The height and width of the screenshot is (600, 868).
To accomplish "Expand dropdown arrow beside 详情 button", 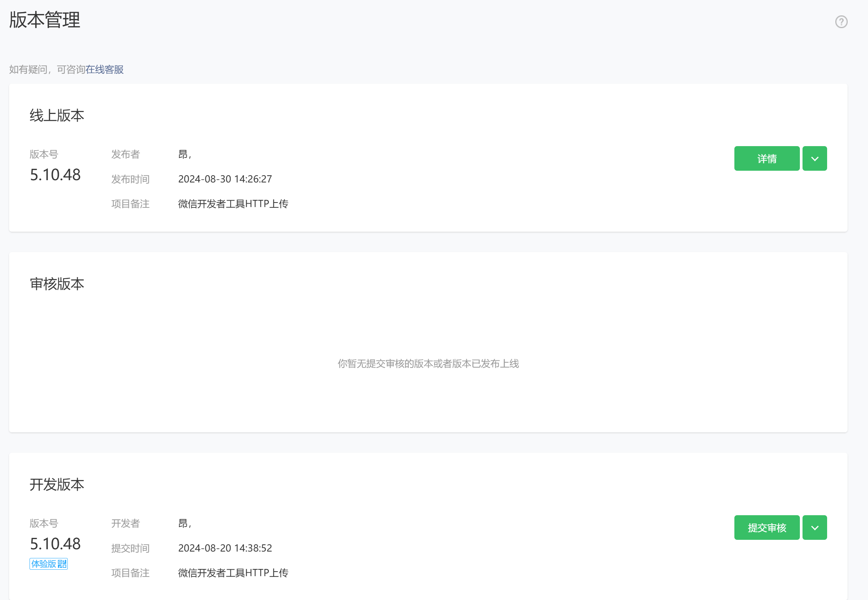I will [815, 159].
